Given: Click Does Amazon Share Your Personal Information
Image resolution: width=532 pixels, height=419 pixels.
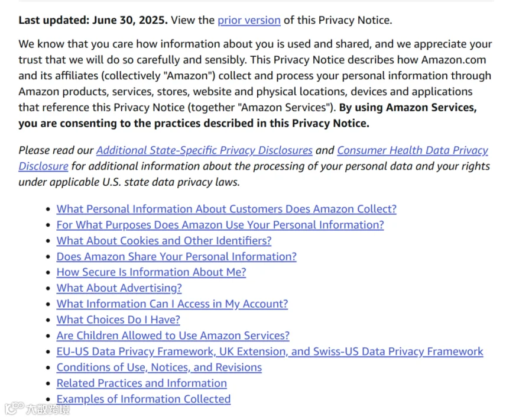Looking at the screenshot, I should [x=176, y=256].
